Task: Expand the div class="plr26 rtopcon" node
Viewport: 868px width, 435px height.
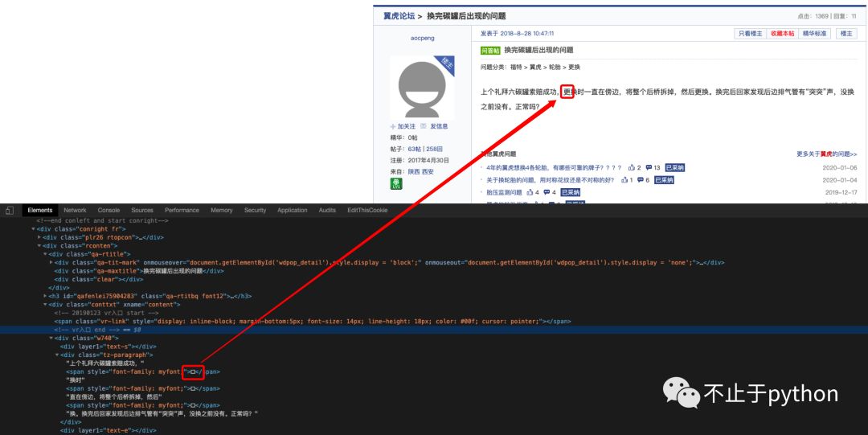Action: pos(39,237)
